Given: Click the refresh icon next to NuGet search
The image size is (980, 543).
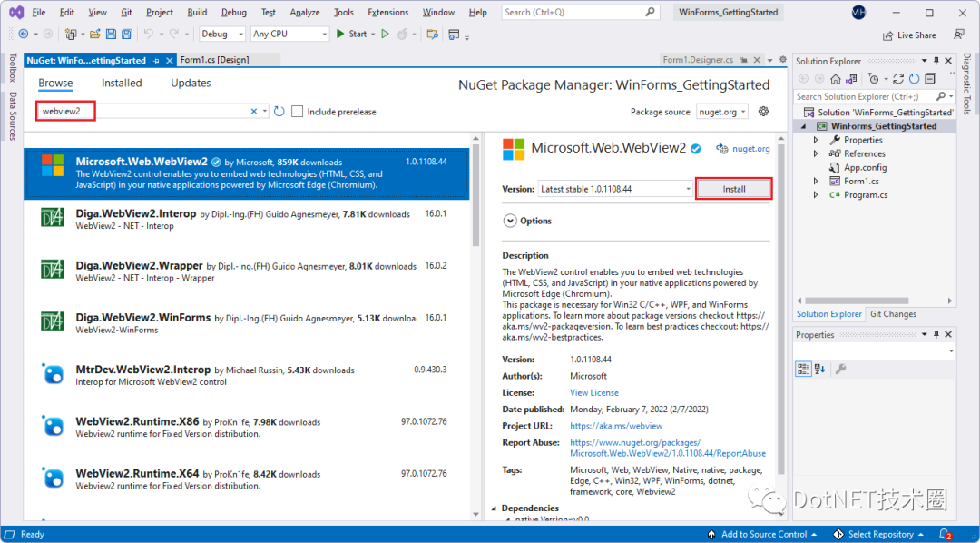Looking at the screenshot, I should [x=279, y=112].
